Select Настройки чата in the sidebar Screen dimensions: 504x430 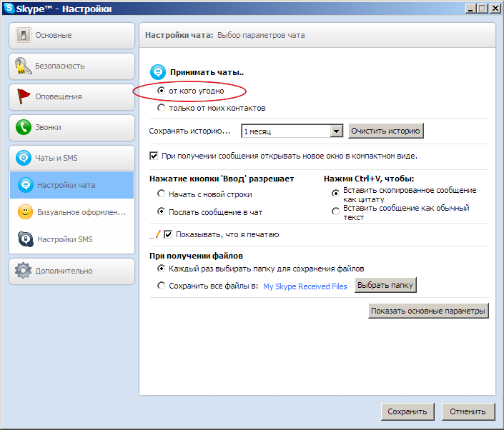pos(71,185)
